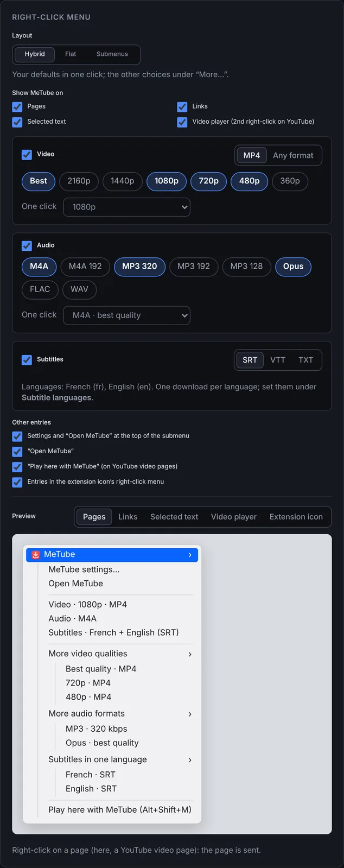Toggle the "Open MeTube" entry checkbox

[x=17, y=452]
